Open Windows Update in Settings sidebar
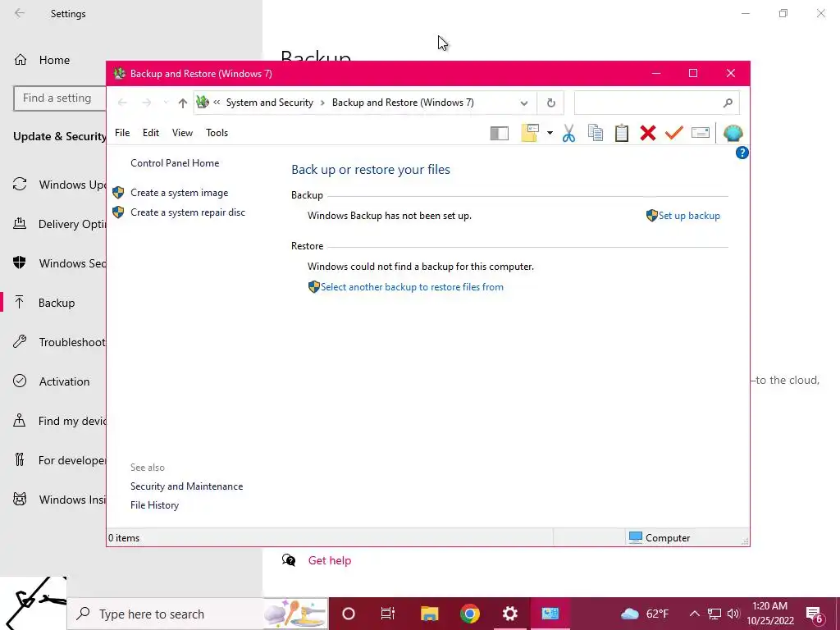This screenshot has height=630, width=840. coord(59,185)
